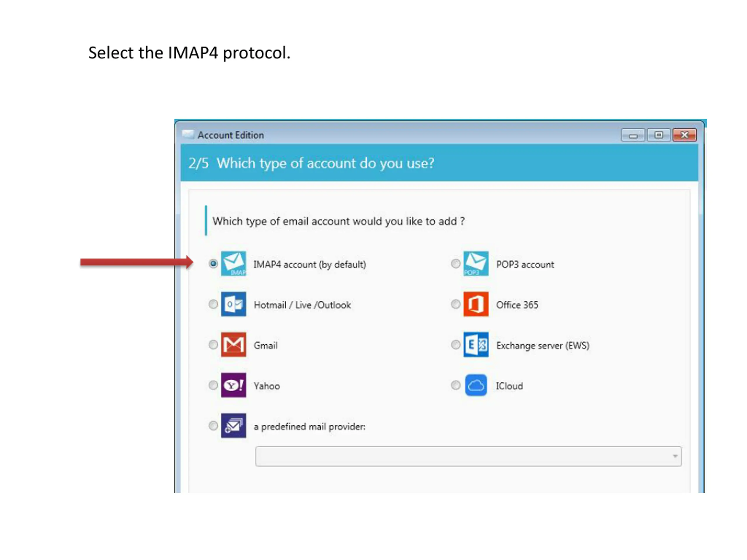The image size is (747, 560).
Task: Maximize the Account Edition window
Action: 659,135
